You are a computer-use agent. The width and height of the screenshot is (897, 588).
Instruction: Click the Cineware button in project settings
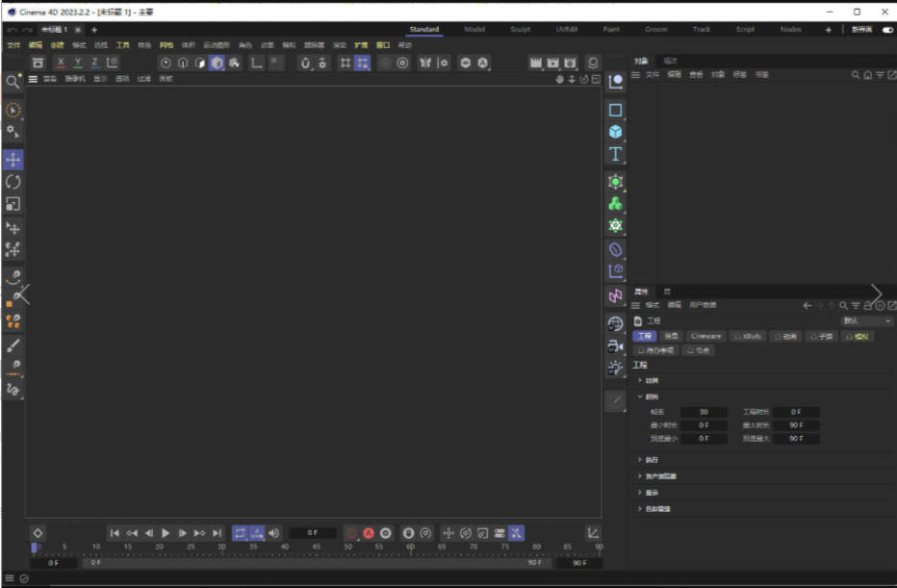pos(706,335)
